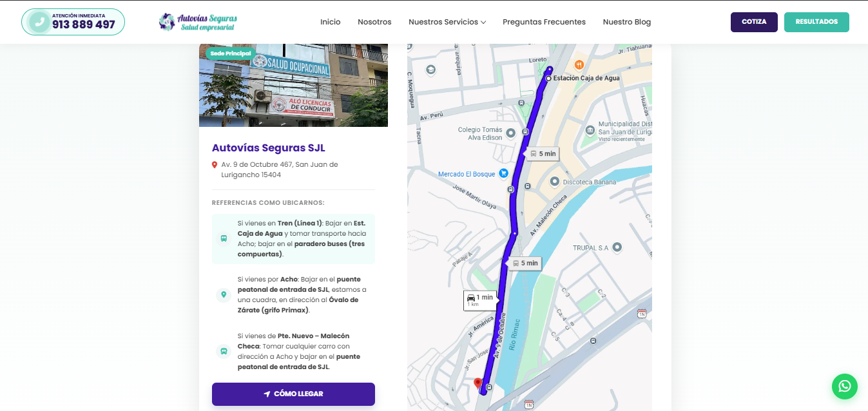Screen dimensions: 868x411
Task: Click the orange restaurant marker near Loreto
Action: [579, 64]
